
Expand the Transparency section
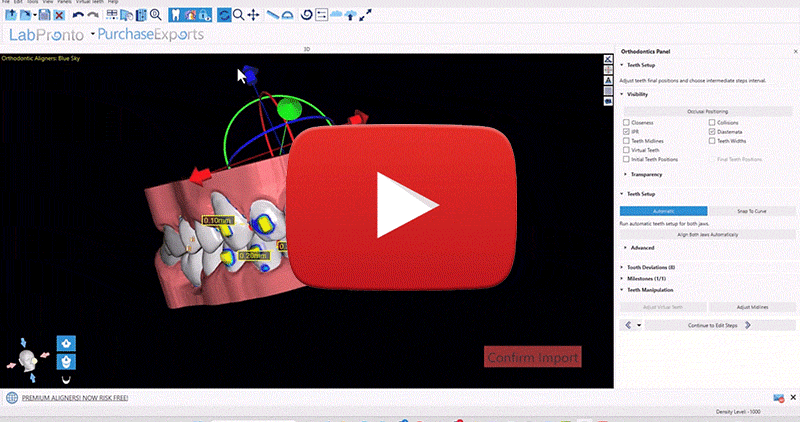643,175
